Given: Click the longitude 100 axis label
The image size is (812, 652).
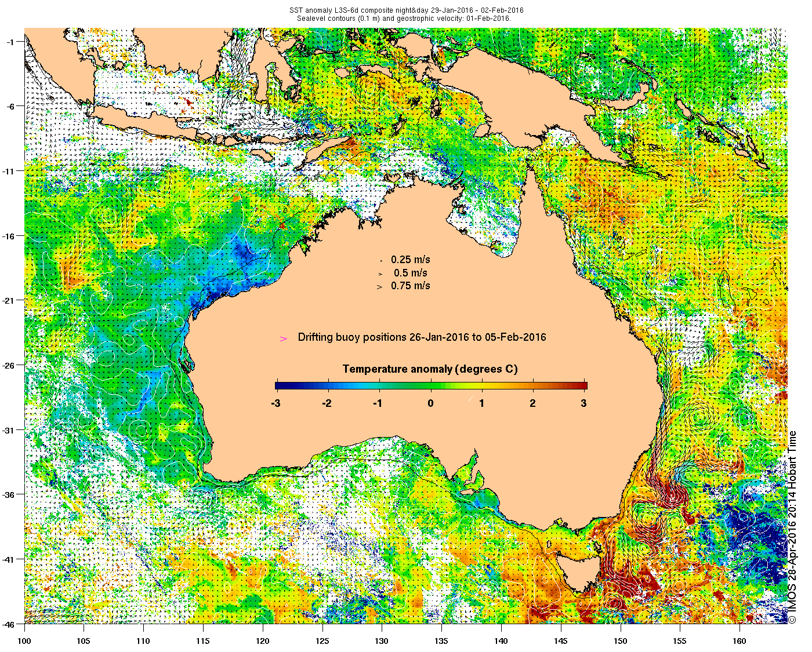Looking at the screenshot, I should click(24, 641).
